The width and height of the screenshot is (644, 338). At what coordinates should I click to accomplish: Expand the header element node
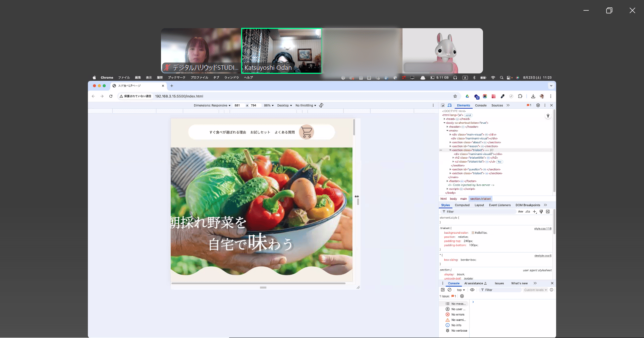tap(447, 127)
